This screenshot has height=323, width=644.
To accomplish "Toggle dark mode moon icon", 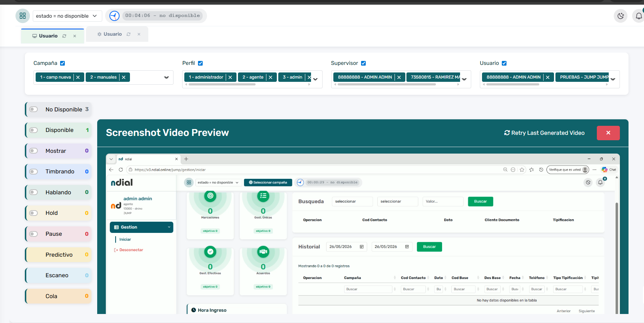I will (621, 16).
